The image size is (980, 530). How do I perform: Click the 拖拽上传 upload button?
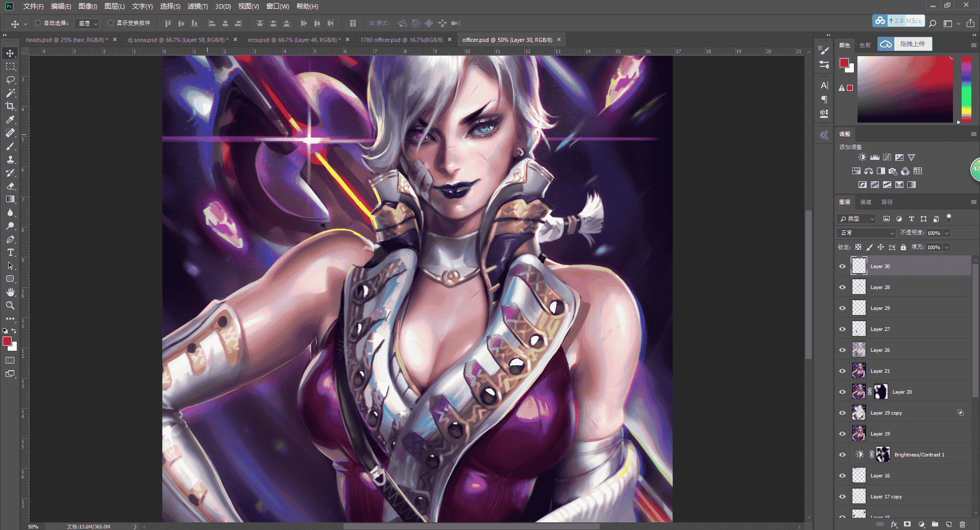(x=905, y=44)
